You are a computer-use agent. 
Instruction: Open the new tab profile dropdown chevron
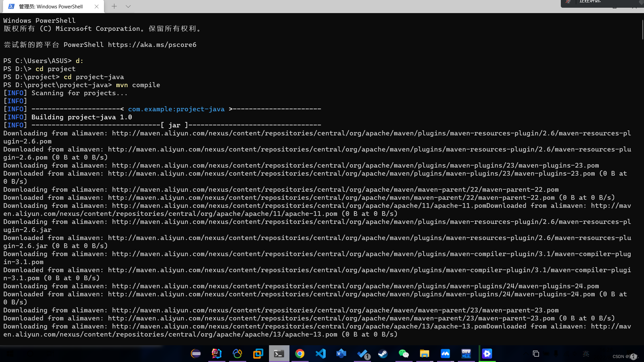[128, 6]
